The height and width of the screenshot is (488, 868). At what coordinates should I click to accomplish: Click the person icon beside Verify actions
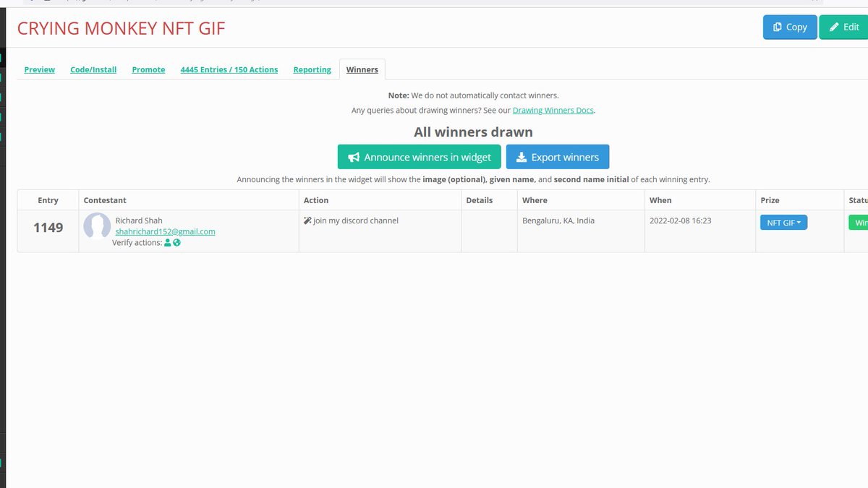168,243
